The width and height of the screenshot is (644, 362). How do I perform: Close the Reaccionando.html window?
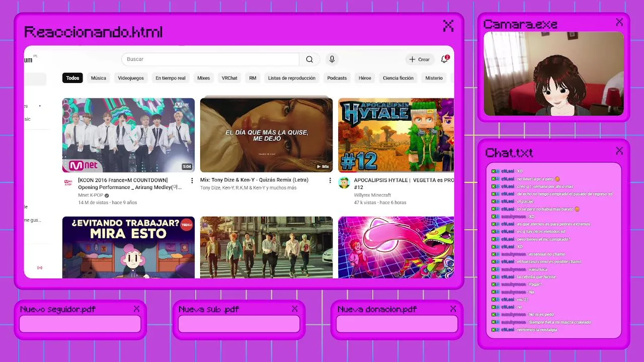pyautogui.click(x=448, y=26)
